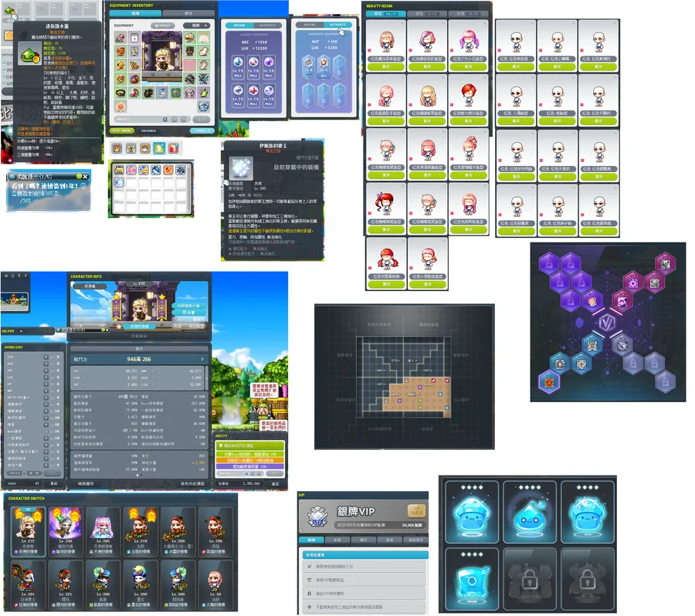Increase the STR value in Hyper Stat

point(45,357)
